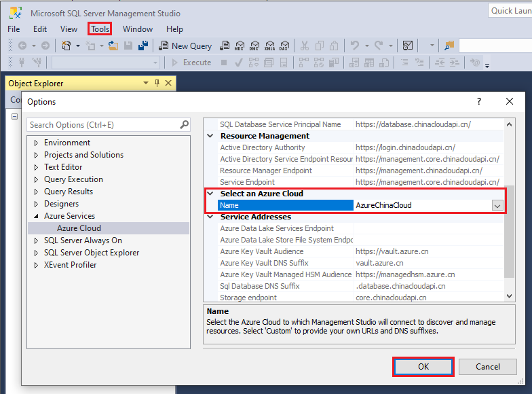Expand the Query Execution node

point(37,179)
